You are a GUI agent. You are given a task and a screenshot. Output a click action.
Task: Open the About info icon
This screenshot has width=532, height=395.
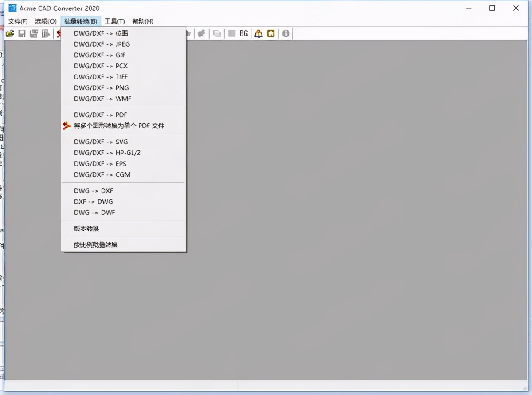286,34
